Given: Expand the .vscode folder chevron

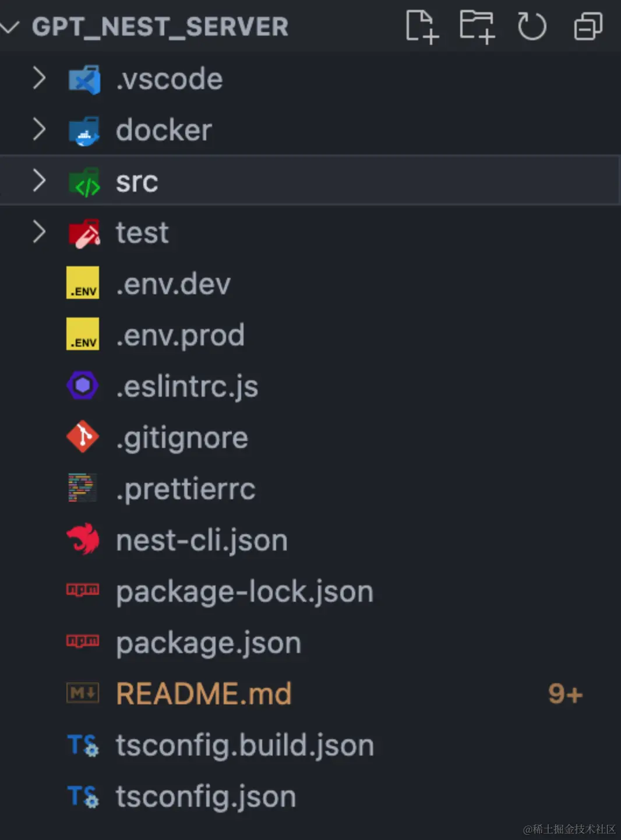Looking at the screenshot, I should click(x=39, y=78).
